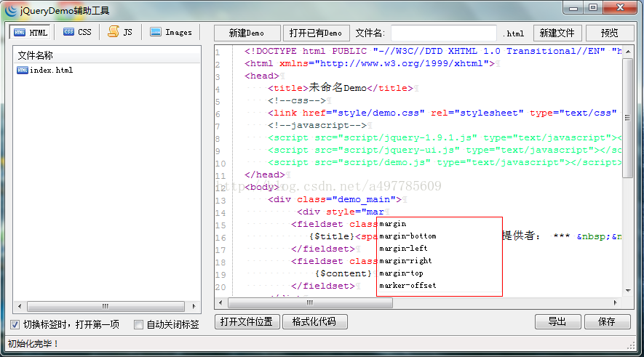The width and height of the screenshot is (644, 357).
Task: Click the 格式化代码 button
Action: point(314,321)
